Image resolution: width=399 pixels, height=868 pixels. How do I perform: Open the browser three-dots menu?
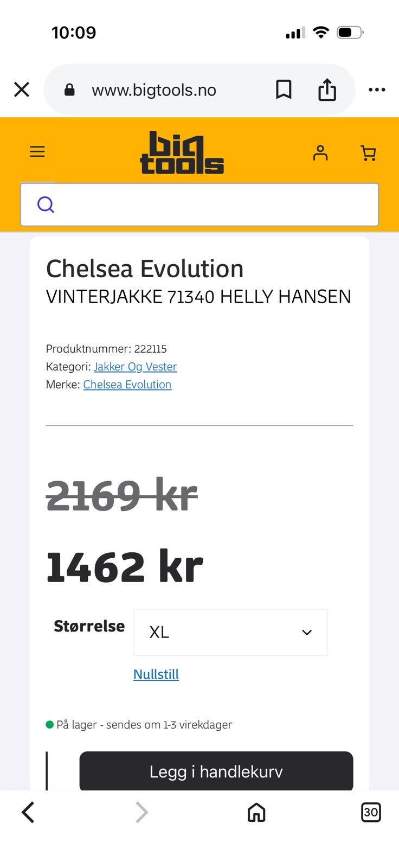click(x=377, y=90)
